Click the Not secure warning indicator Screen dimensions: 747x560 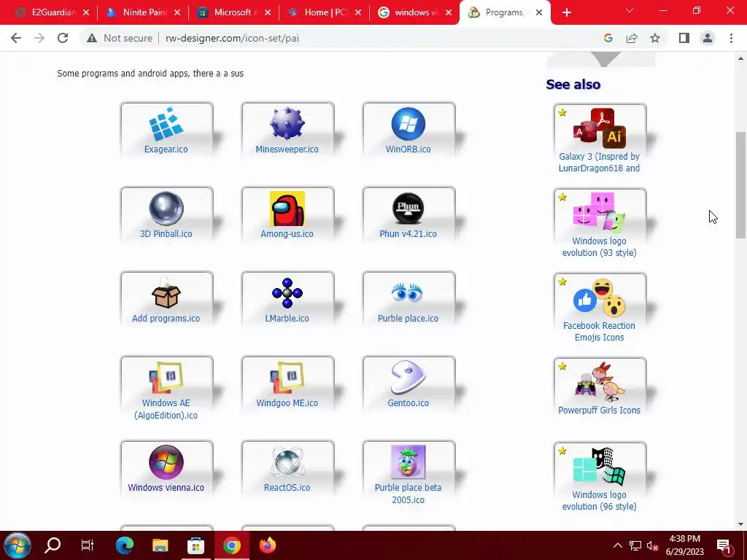pos(120,38)
